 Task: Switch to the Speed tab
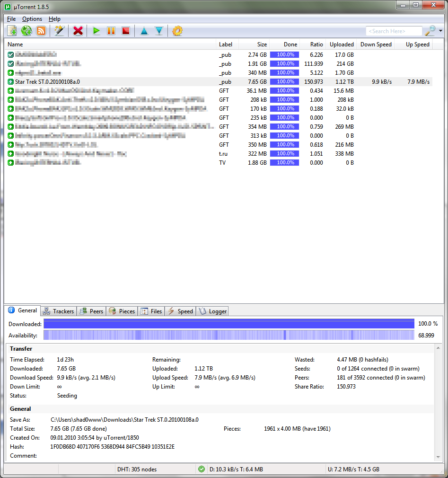tap(180, 311)
